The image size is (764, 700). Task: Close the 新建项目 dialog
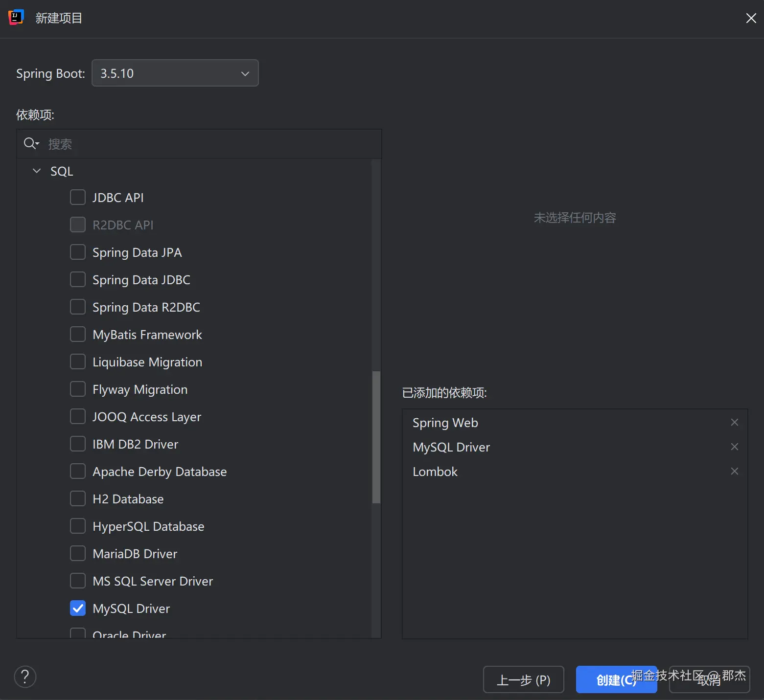point(751,18)
